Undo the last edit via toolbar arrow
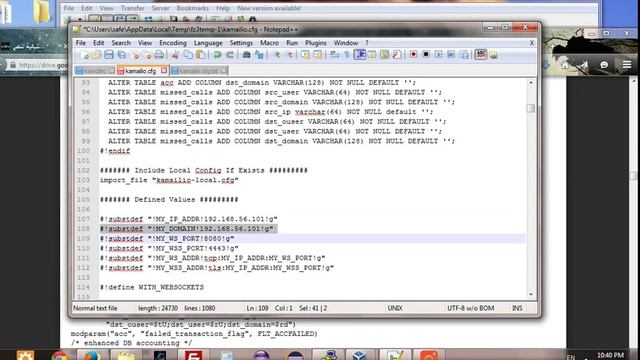 217,55
